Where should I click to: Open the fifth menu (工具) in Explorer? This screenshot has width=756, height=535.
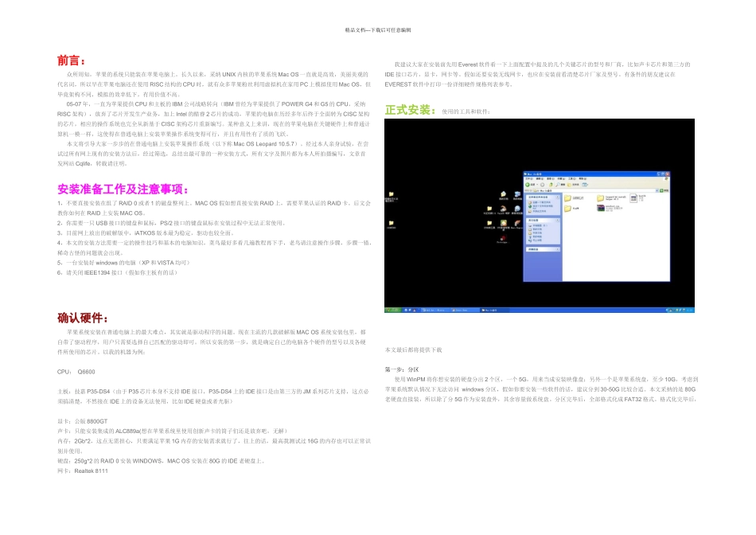pos(572,179)
